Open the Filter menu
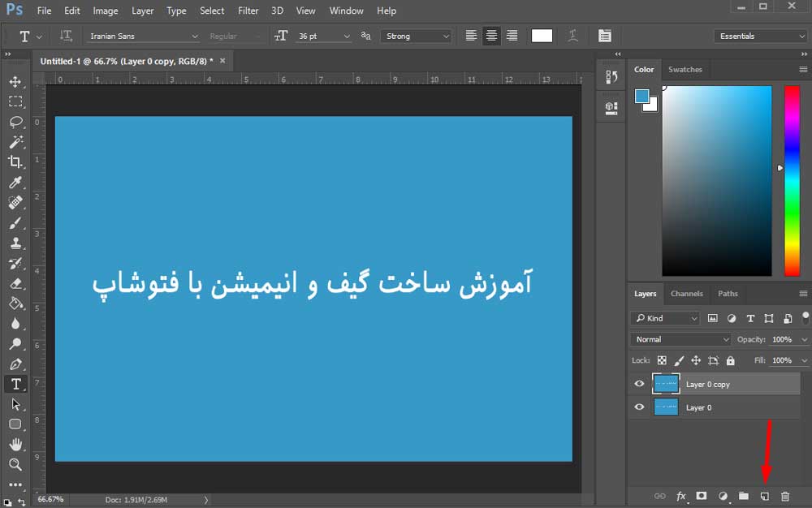This screenshot has height=508, width=812. pyautogui.click(x=248, y=11)
